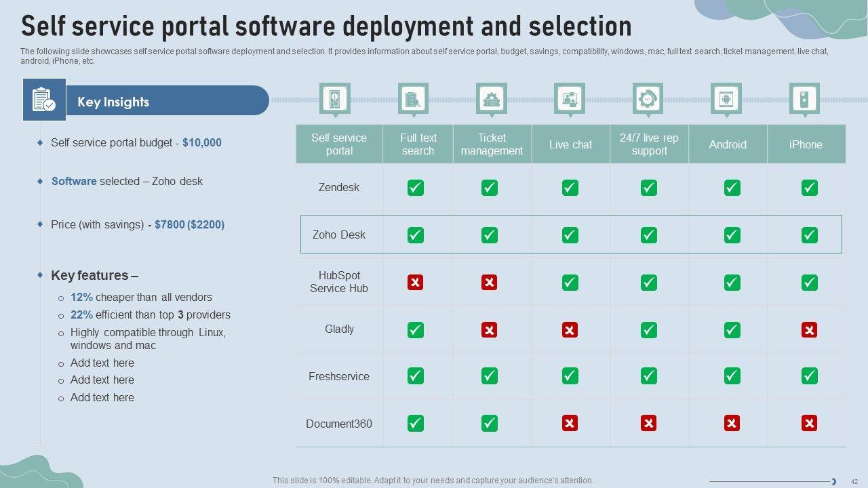Select the Android tablet icon
868x488 pixels.
click(x=726, y=100)
